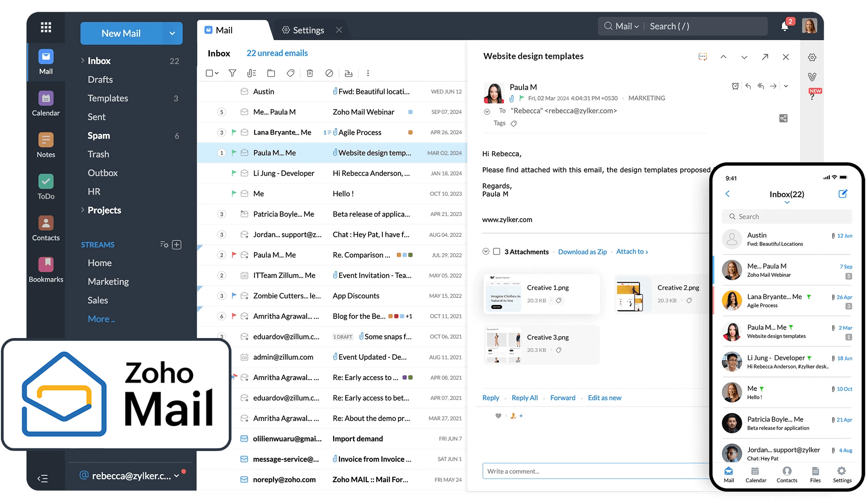Click the Reply All link below email
The image size is (868, 503).
(x=524, y=398)
